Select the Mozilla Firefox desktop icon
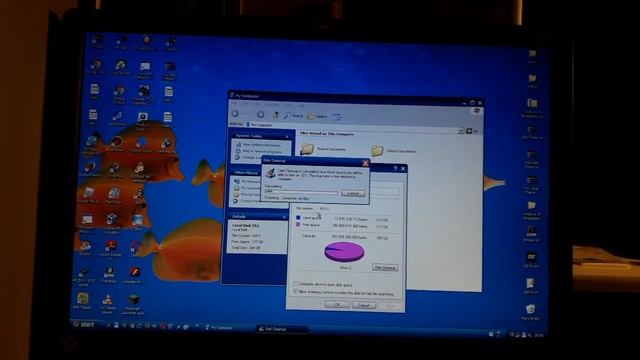 [x=91, y=169]
